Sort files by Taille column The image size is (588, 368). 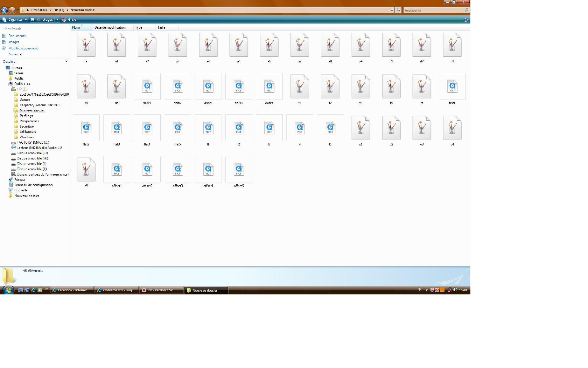[167, 27]
